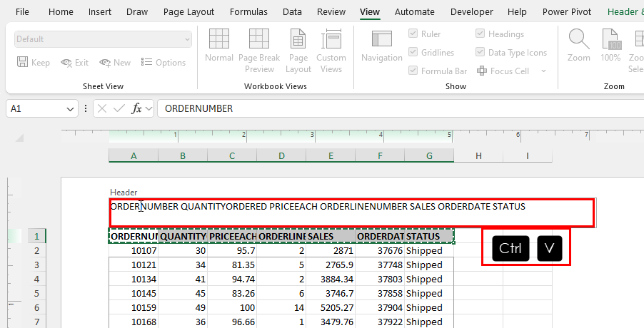This screenshot has width=644, height=328.
Task: Click cell with value 5205.27
Action: pos(331,308)
